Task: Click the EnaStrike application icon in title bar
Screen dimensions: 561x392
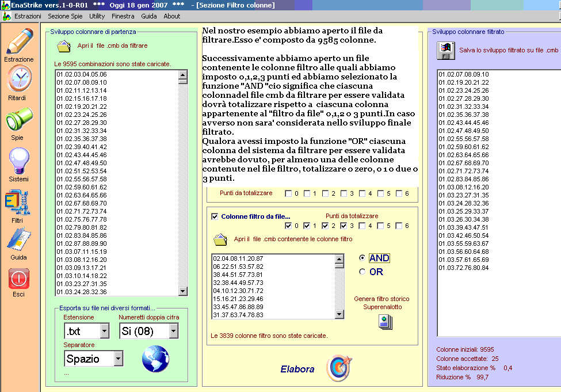Action: 5,5
